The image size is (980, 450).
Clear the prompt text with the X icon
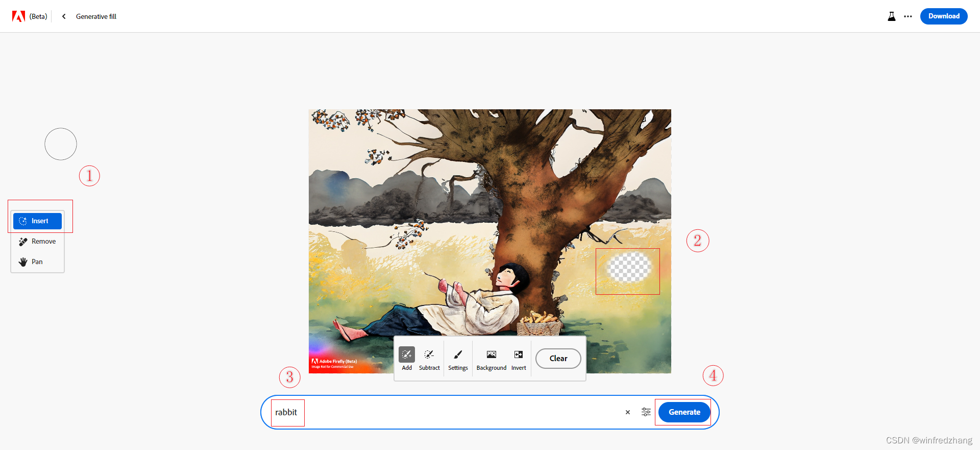pos(628,412)
